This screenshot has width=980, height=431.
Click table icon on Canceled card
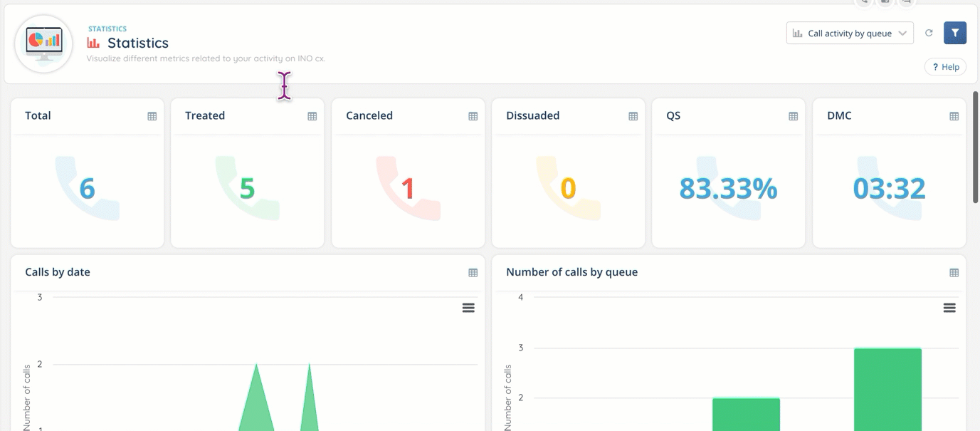pos(473,116)
